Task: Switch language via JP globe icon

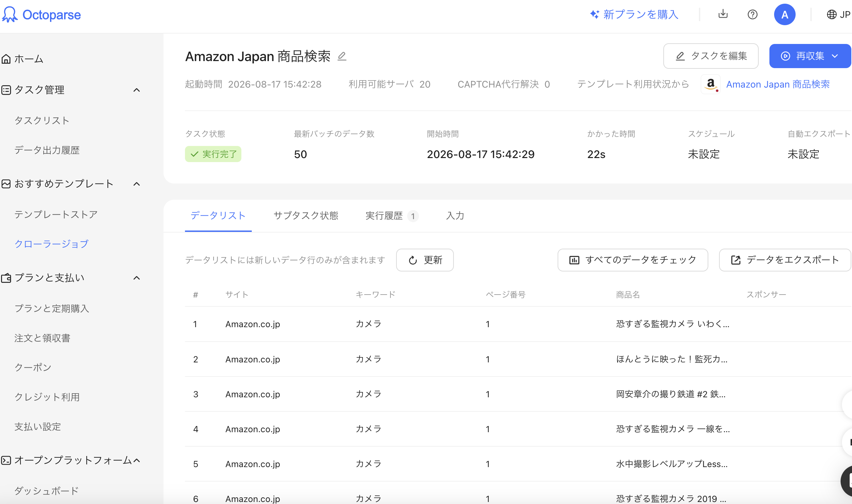Action: coord(839,15)
